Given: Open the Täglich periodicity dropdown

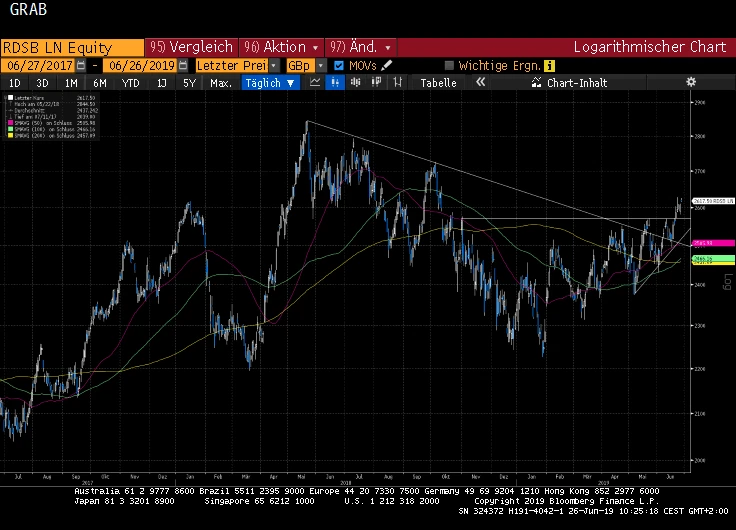Looking at the screenshot, I should pos(269,83).
